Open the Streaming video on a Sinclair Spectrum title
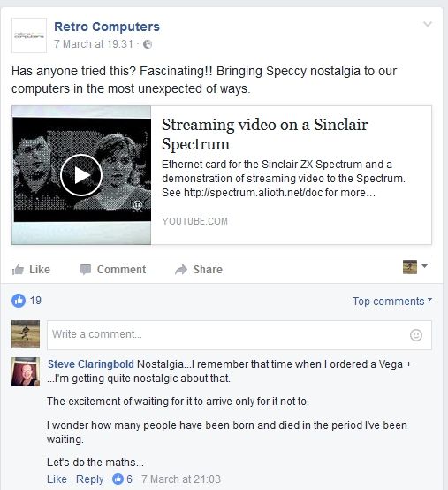The image size is (448, 490). [x=265, y=134]
